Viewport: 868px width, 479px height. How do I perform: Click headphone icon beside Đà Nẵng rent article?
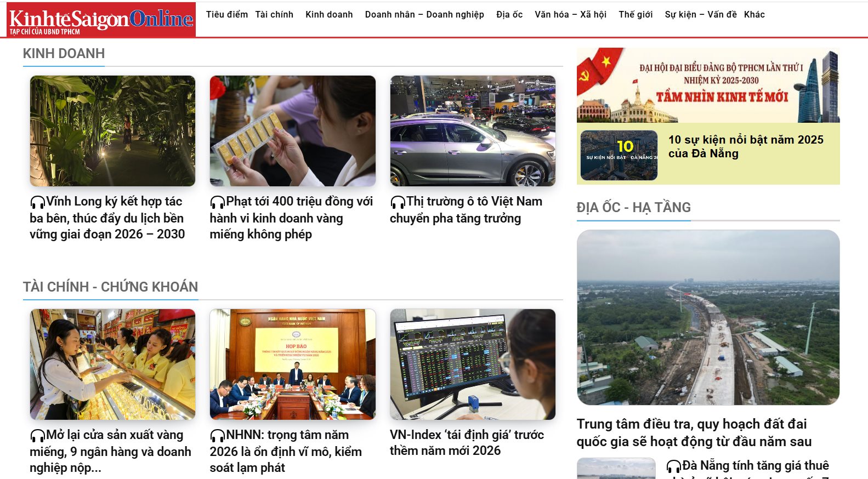point(674,466)
